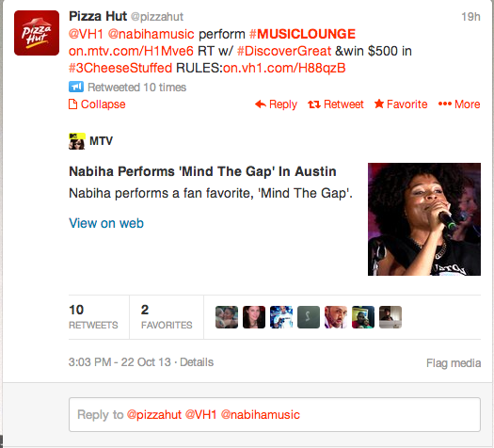Open the #MUSICLOUNGE hashtag
This screenshot has width=494, height=448.
[x=302, y=34]
